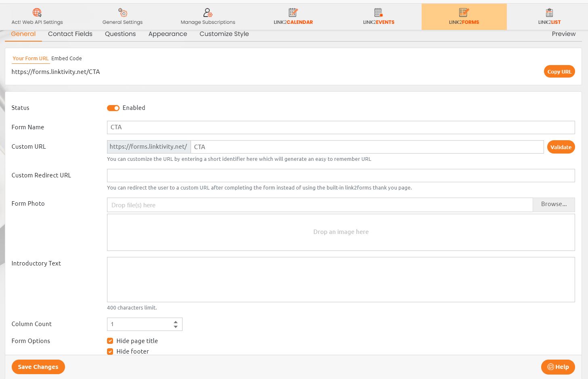Select the Link2Forms icon

coord(464,13)
